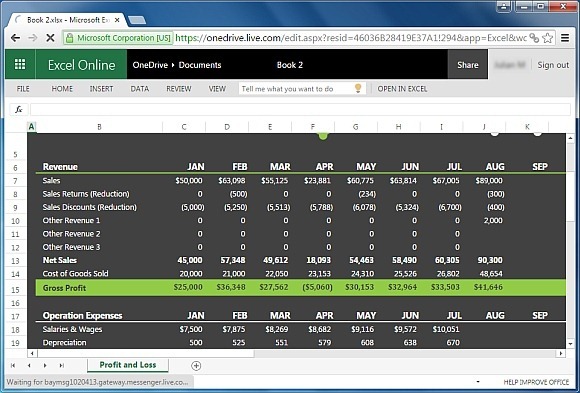Click the horizontal scrollbar thumb
The height and width of the screenshot is (393, 580).
[146, 353]
